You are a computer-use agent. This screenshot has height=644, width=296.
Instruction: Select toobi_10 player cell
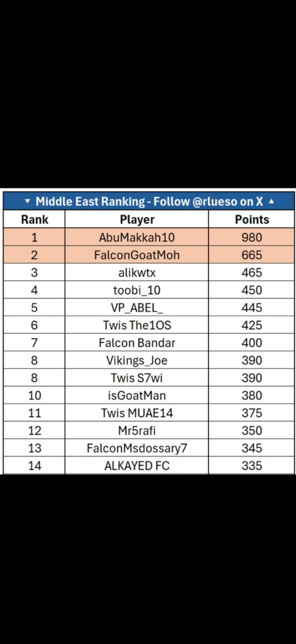click(137, 290)
